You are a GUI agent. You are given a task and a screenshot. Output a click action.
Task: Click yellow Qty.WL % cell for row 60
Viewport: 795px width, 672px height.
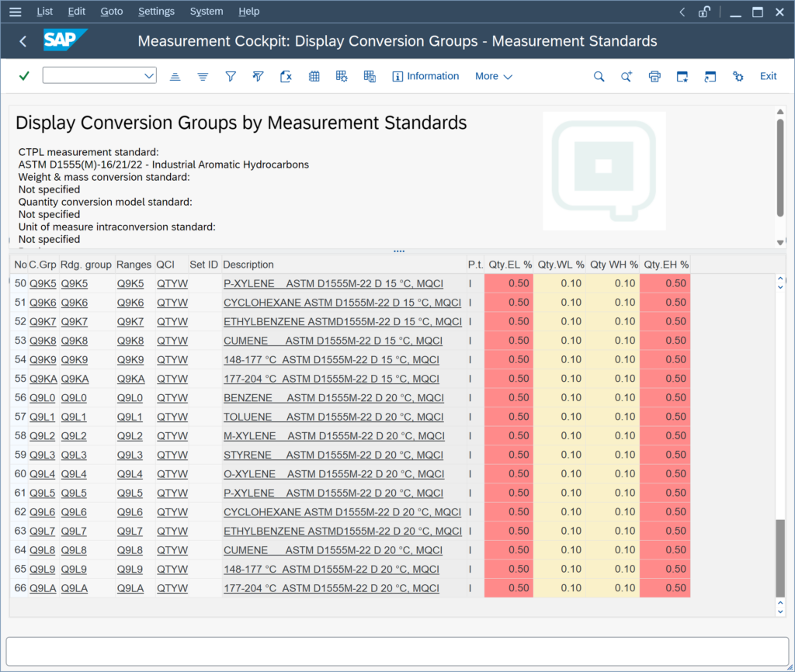click(560, 474)
